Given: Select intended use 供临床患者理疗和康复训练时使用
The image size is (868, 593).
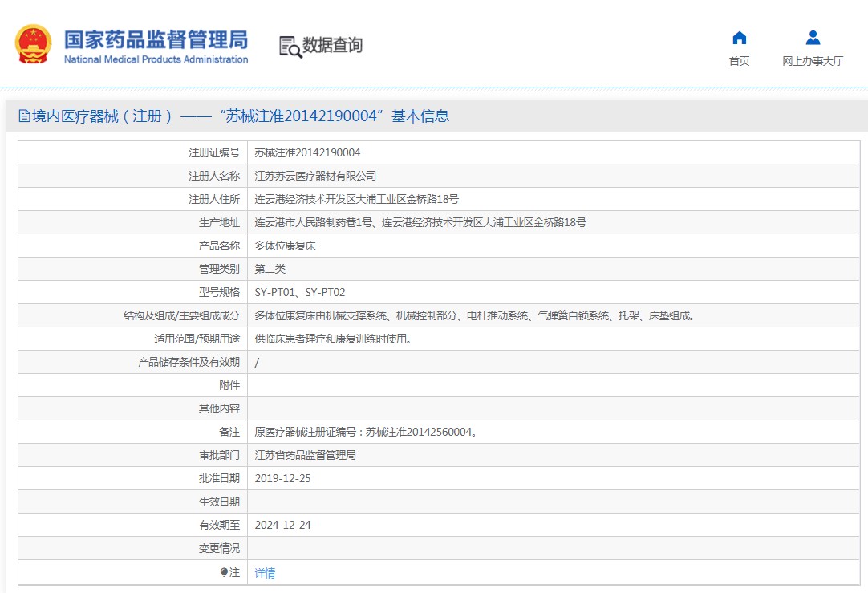Looking at the screenshot, I should tap(333, 339).
